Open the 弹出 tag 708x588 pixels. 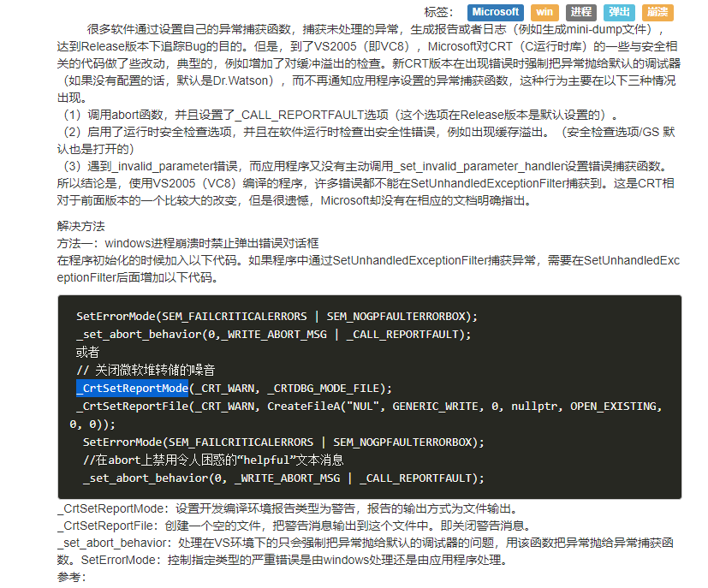tap(619, 12)
